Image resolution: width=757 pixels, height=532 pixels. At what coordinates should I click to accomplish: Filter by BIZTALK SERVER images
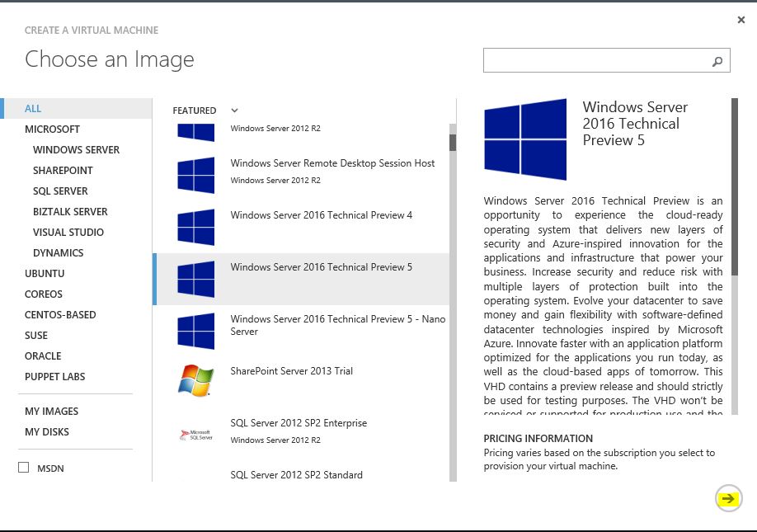click(70, 212)
